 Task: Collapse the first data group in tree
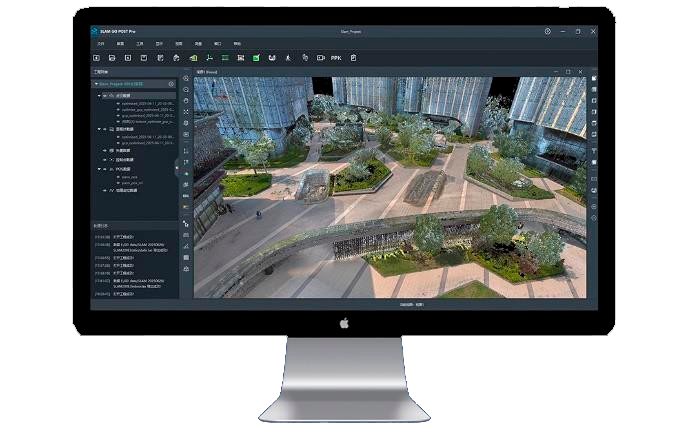[x=99, y=97]
